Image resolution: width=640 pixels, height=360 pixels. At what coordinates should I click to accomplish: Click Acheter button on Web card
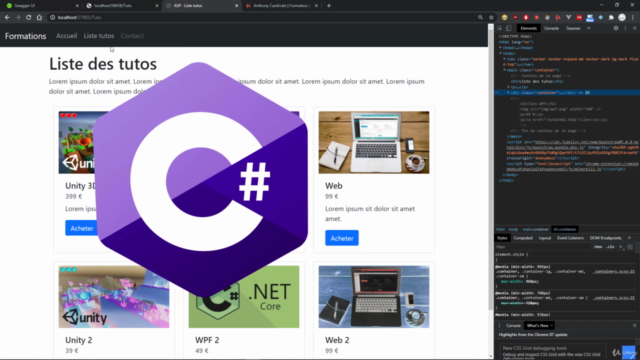342,238
